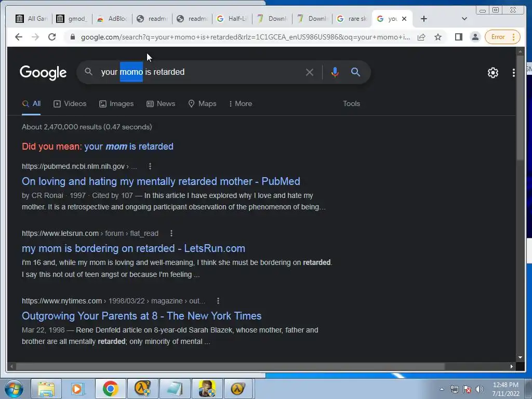
Task: Share this page via the share icon
Action: click(421, 37)
